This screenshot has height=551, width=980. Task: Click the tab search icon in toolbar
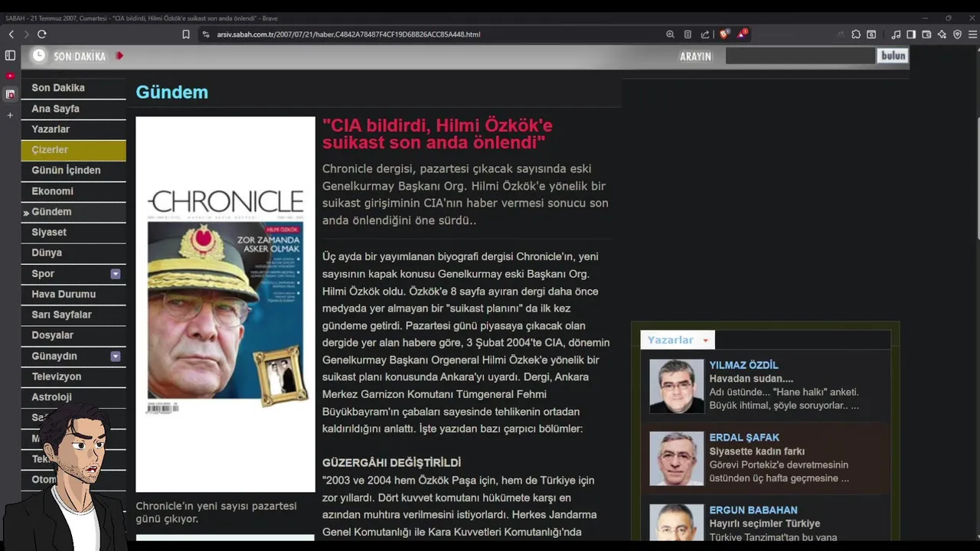[x=871, y=34]
